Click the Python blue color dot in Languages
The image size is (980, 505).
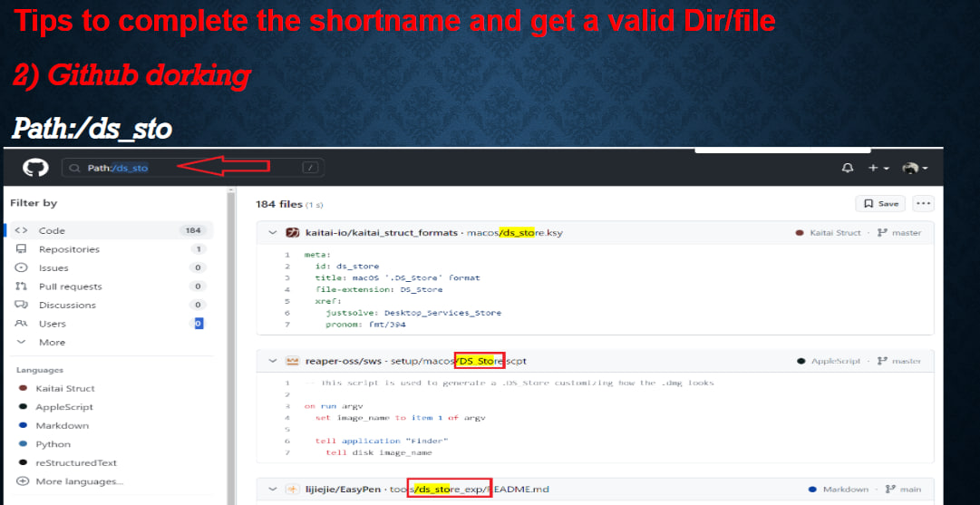point(24,444)
